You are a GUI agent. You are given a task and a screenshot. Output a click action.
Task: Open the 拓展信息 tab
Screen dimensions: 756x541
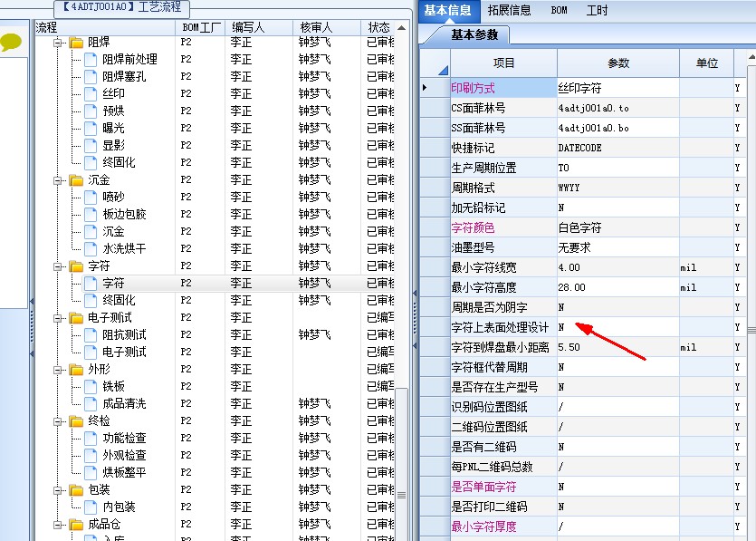tap(509, 11)
